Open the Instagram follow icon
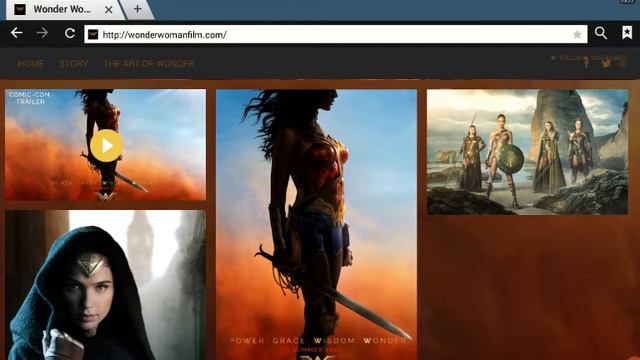Screen dimensions: 640x360 tap(622, 63)
